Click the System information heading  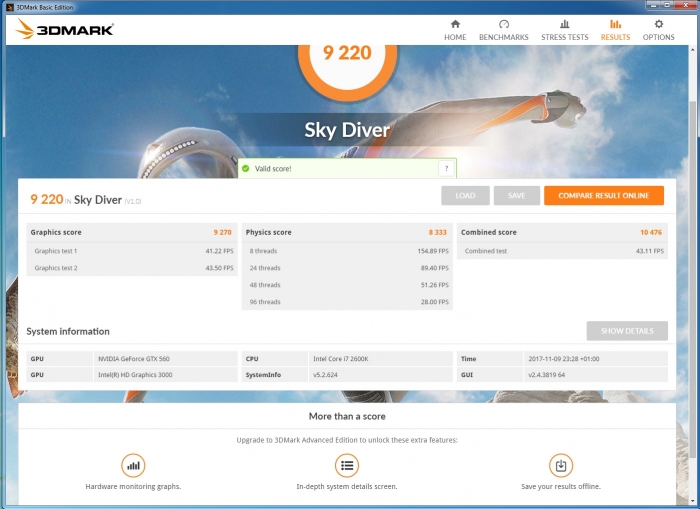68,331
